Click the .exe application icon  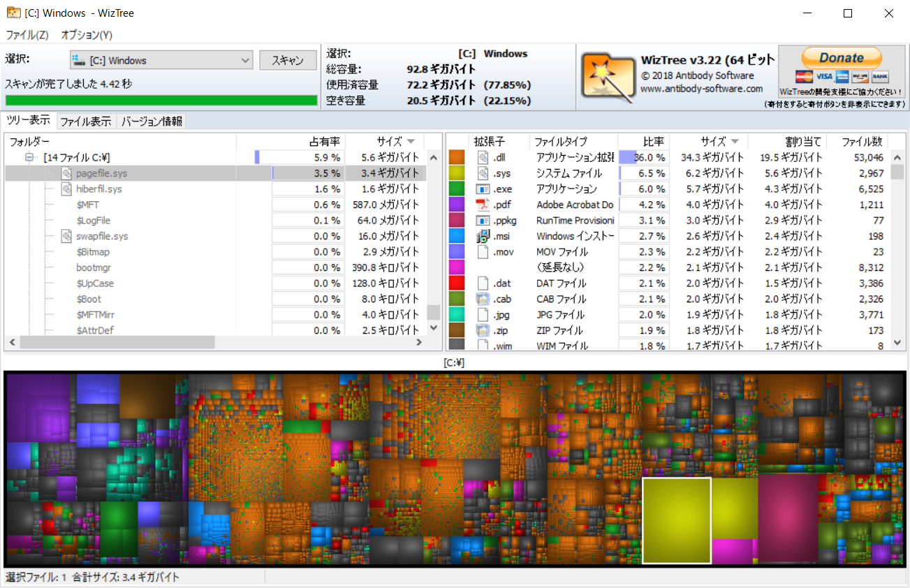(x=483, y=189)
